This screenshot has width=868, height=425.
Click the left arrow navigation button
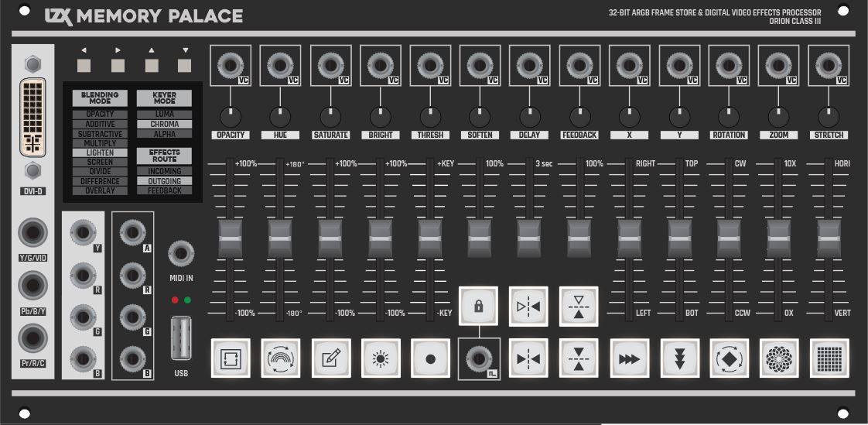pyautogui.click(x=84, y=66)
